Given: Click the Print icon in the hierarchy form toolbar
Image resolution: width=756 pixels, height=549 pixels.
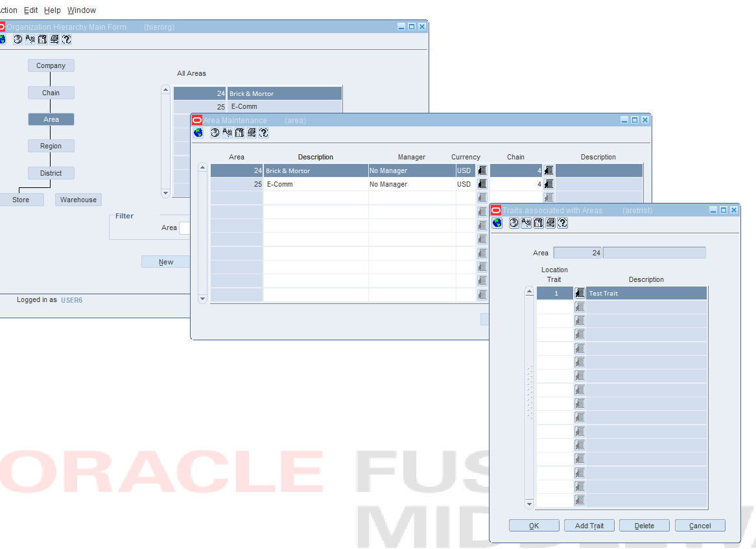Looking at the screenshot, I should click(55, 39).
